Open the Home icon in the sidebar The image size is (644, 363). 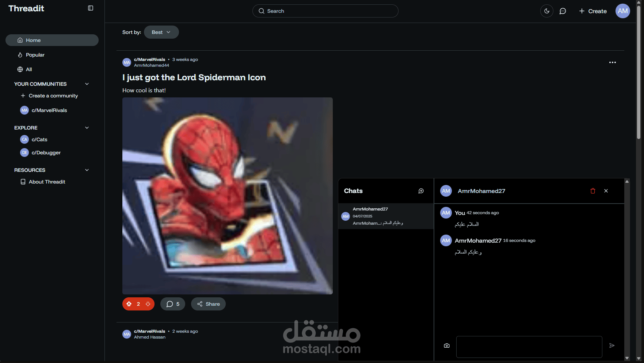pos(20,40)
